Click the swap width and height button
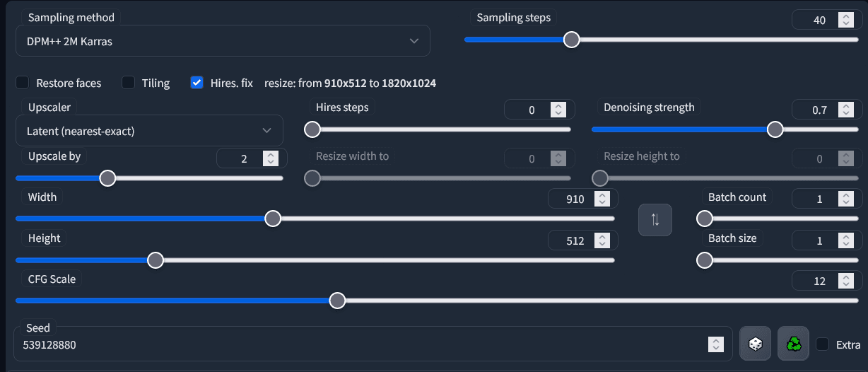868x372 pixels. click(655, 219)
